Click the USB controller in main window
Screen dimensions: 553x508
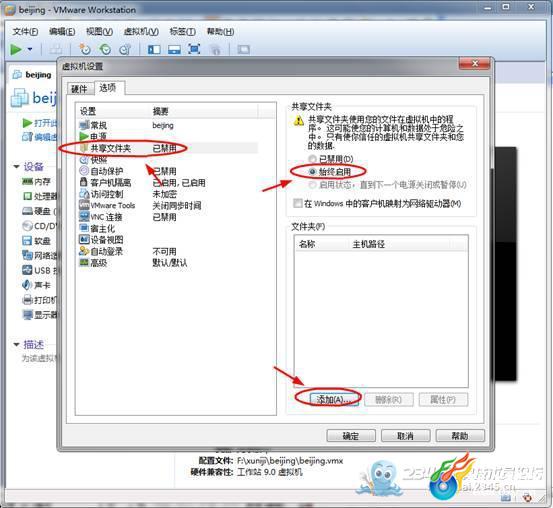[x=41, y=270]
